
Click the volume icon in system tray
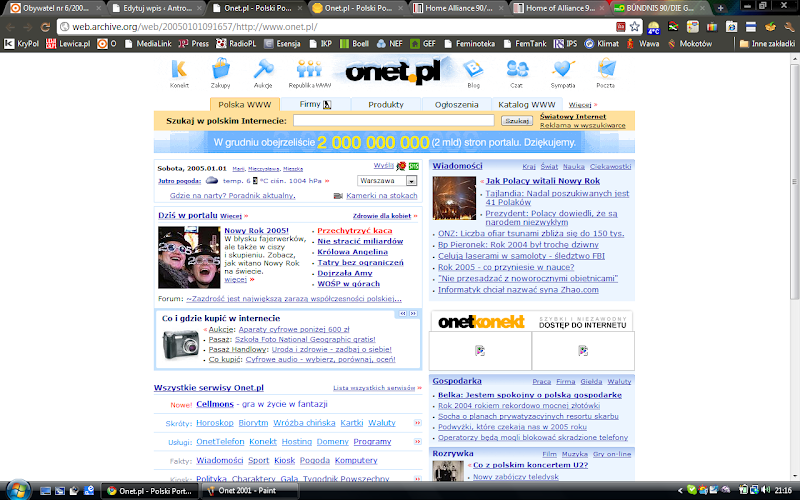point(765,490)
